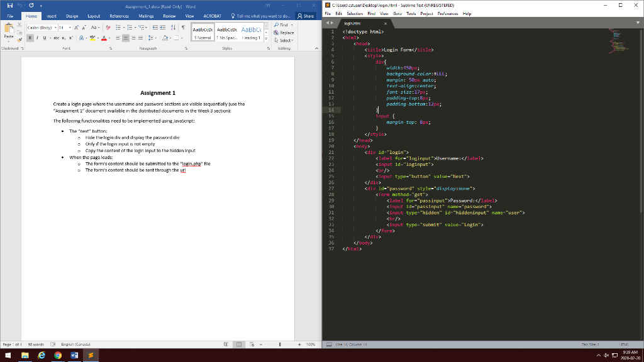Image resolution: width=644 pixels, height=362 pixels.
Task: Click Increase Indent icon
Action: click(x=163, y=28)
